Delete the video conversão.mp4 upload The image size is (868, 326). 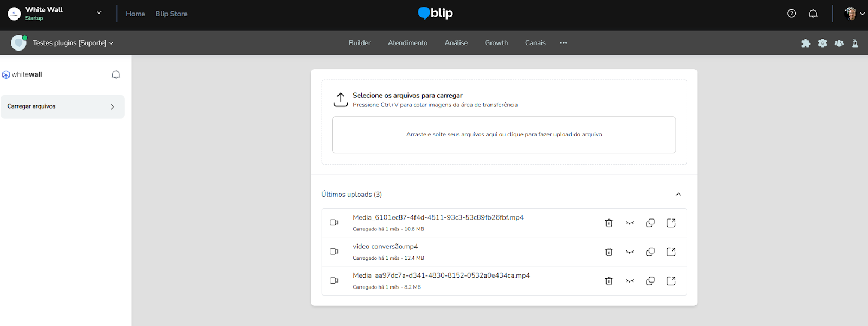coord(609,252)
